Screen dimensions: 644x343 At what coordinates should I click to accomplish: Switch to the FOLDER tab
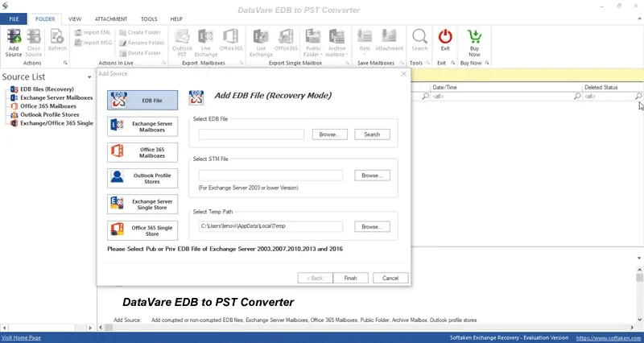click(x=45, y=19)
